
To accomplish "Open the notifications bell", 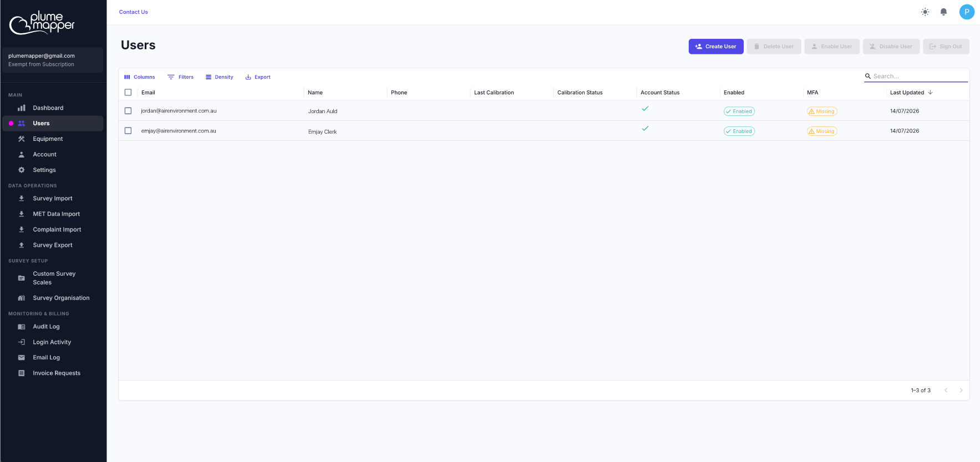I will tap(943, 12).
